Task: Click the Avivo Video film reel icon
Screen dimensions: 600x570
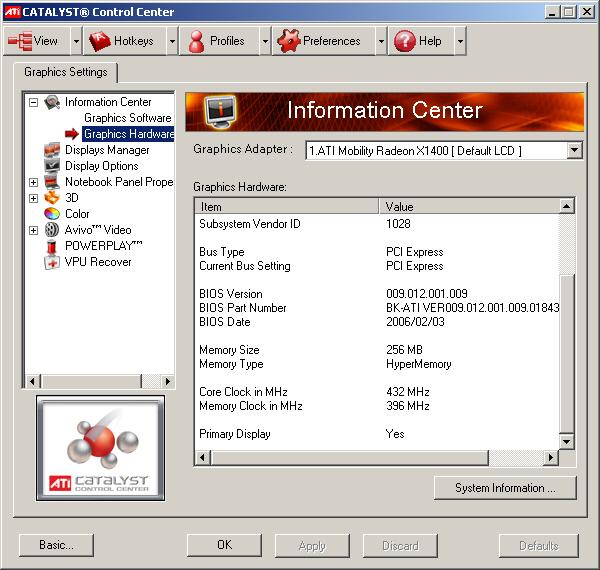Action: [x=52, y=230]
